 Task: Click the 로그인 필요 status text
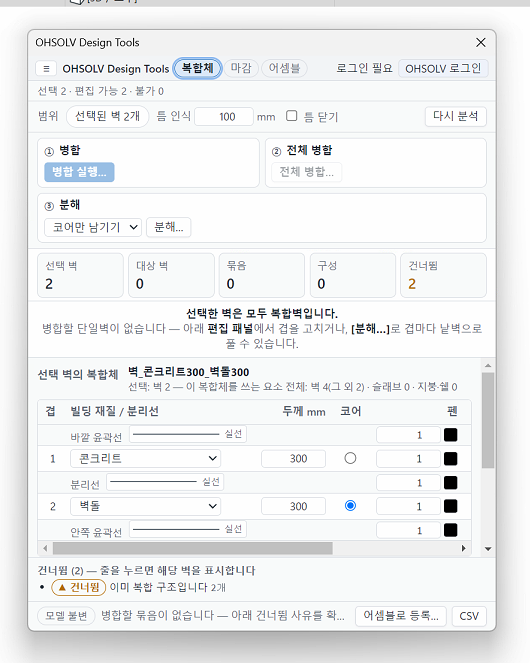click(364, 68)
